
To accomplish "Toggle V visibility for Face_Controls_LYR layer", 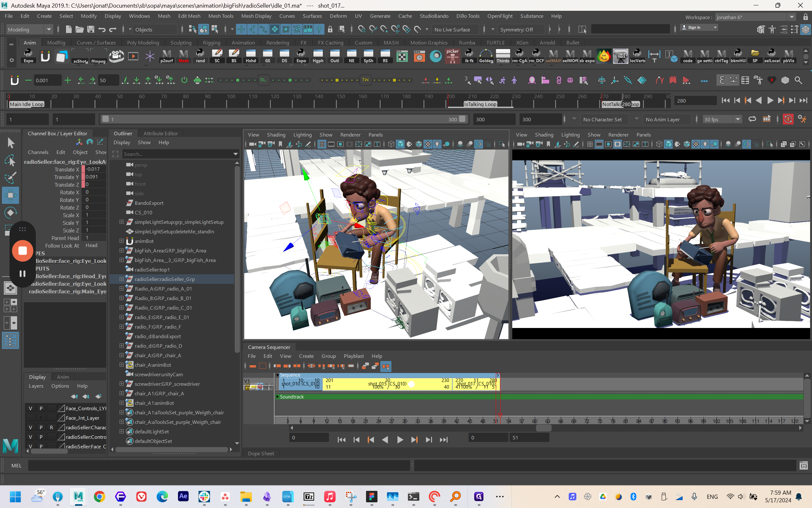I will (x=30, y=408).
